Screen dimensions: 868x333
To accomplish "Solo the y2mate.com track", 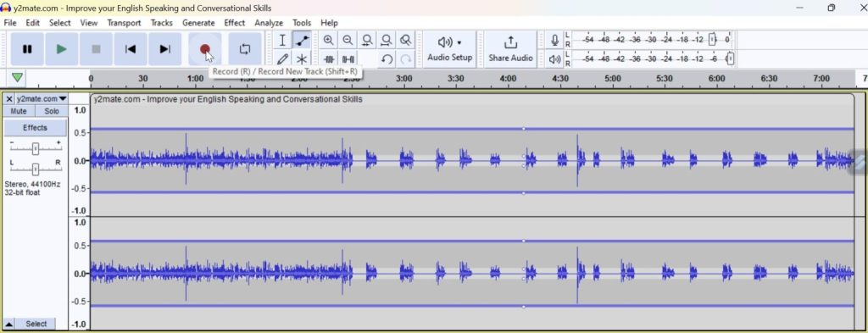I will 52,111.
